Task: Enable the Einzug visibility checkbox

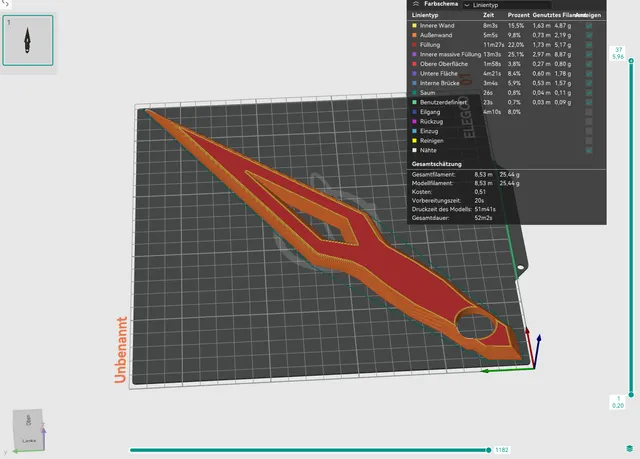Action: pyautogui.click(x=589, y=131)
